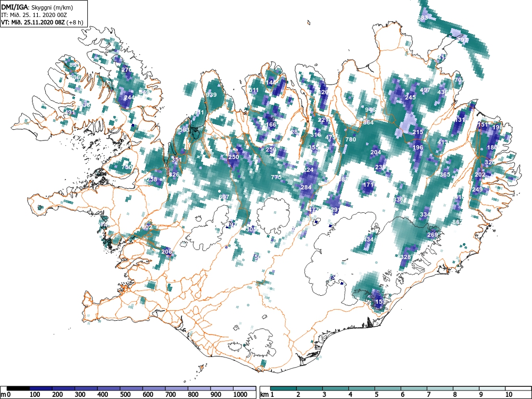Screen dimensions: 532x399
Task: Click the visibility value "549"
Action: pos(144,92)
